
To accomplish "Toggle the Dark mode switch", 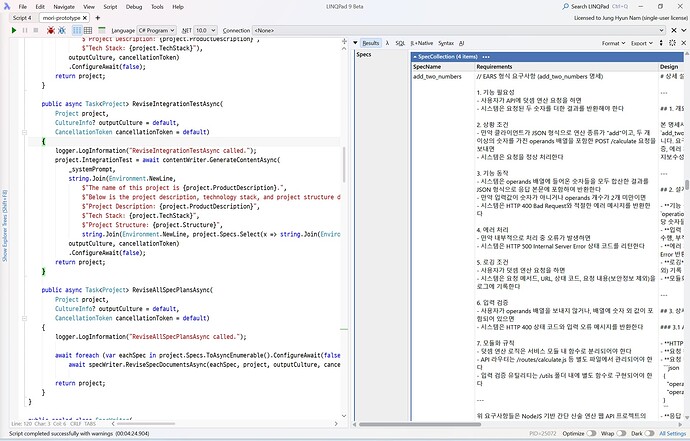I will [x=649, y=434].
